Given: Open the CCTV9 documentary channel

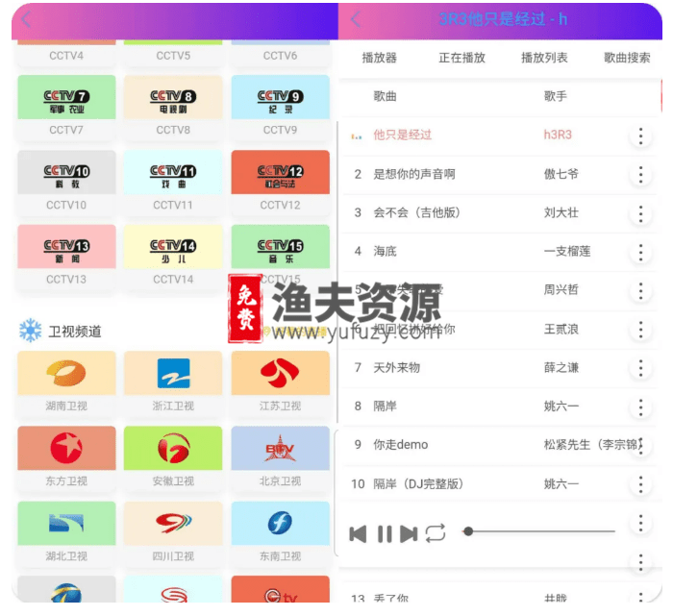Looking at the screenshot, I should pos(281,107).
